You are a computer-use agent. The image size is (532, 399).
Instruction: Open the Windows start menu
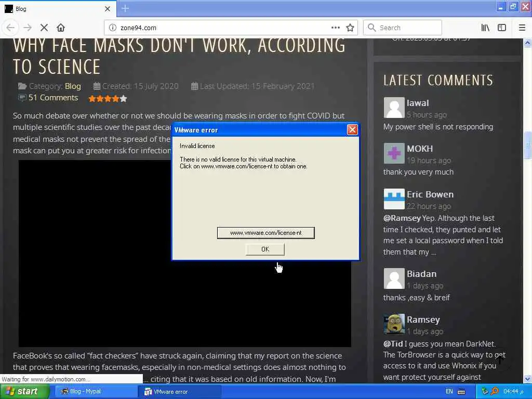24,392
